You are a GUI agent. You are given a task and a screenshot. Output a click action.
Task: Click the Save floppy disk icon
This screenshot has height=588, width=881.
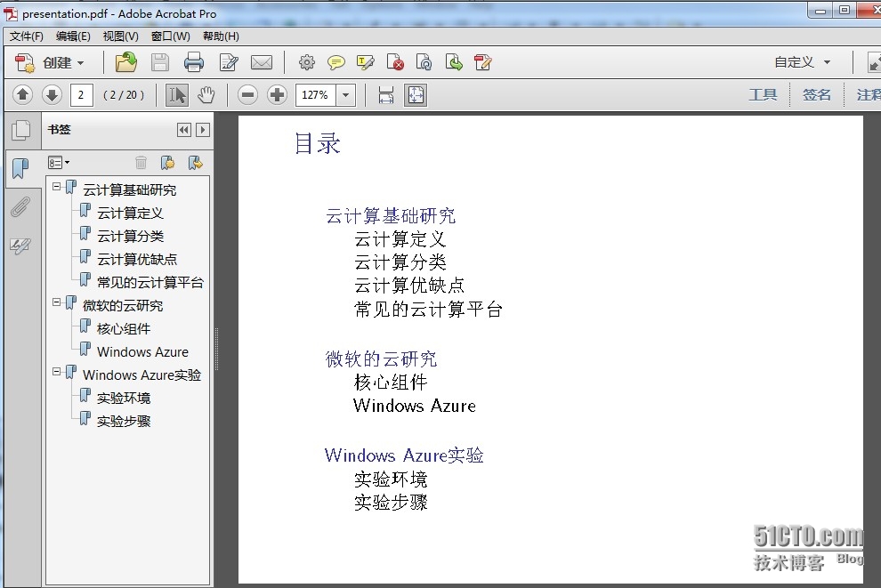pyautogui.click(x=160, y=62)
